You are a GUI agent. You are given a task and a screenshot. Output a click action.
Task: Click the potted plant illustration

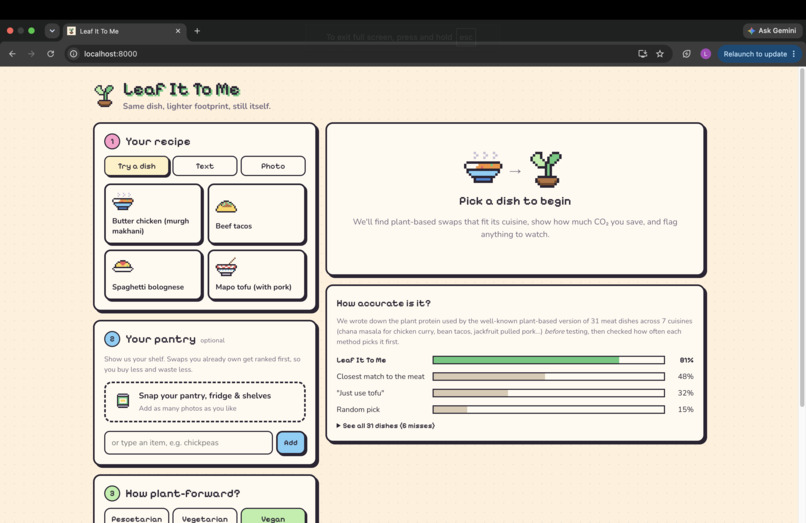546,169
